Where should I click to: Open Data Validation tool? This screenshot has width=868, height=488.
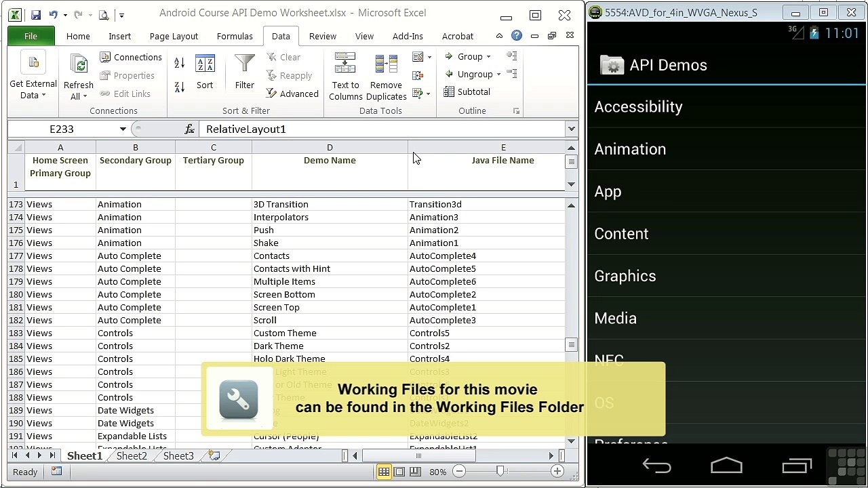point(418,57)
